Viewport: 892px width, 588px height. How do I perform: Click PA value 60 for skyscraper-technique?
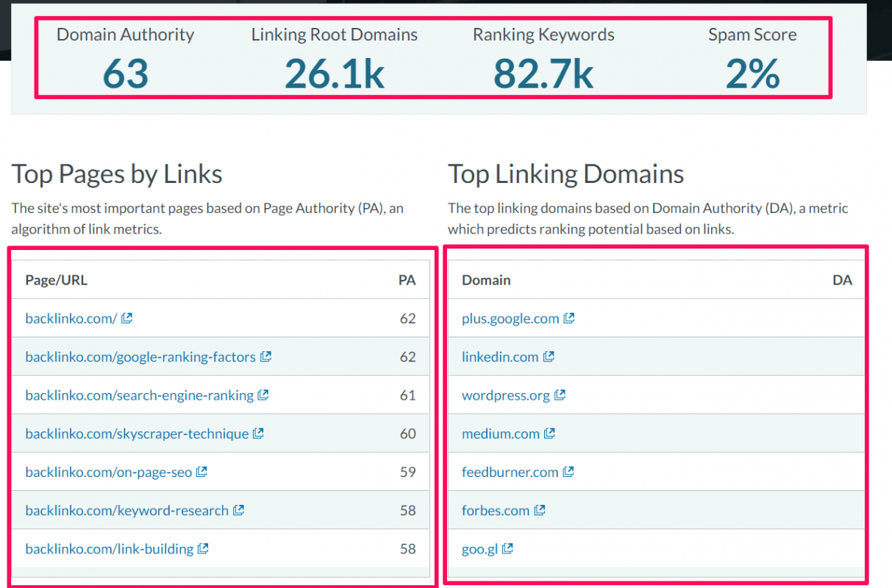408,434
